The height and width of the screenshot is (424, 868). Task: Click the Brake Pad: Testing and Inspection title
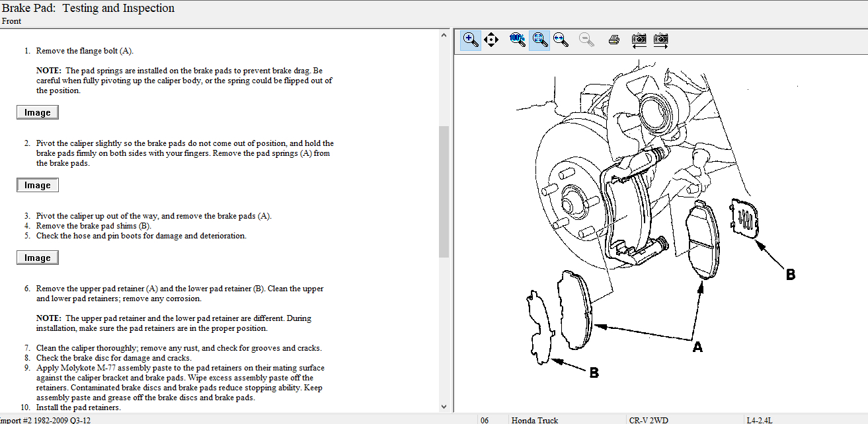pos(88,9)
